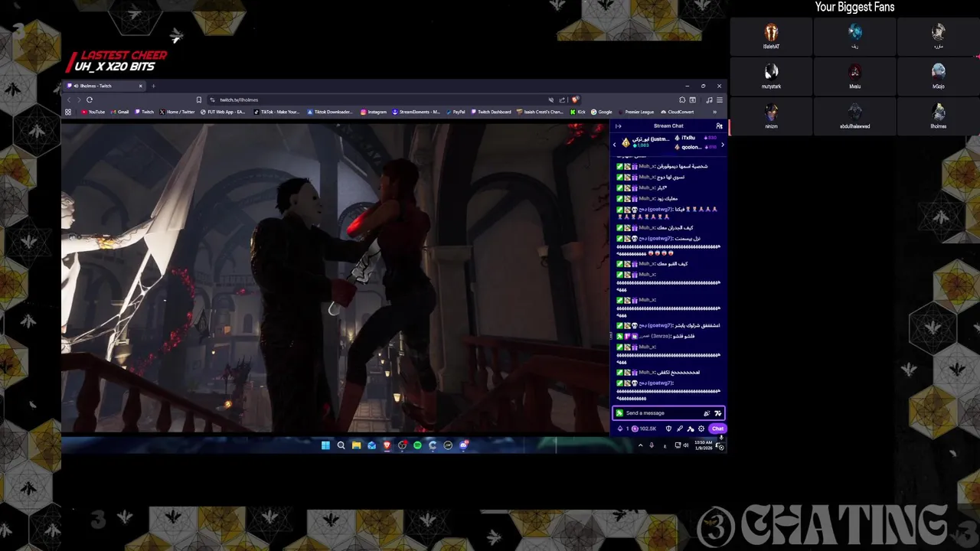Select mutystark fan avatar
The width and height of the screenshot is (980, 551).
[771, 72]
